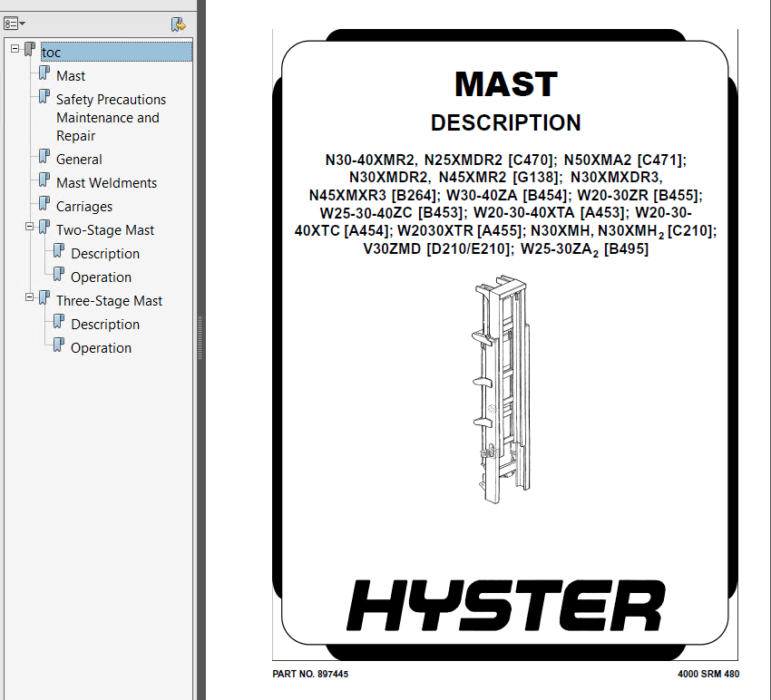This screenshot has width=771, height=700.
Task: Click the Two-Stage Mast Description bookmark icon
Action: click(x=59, y=250)
